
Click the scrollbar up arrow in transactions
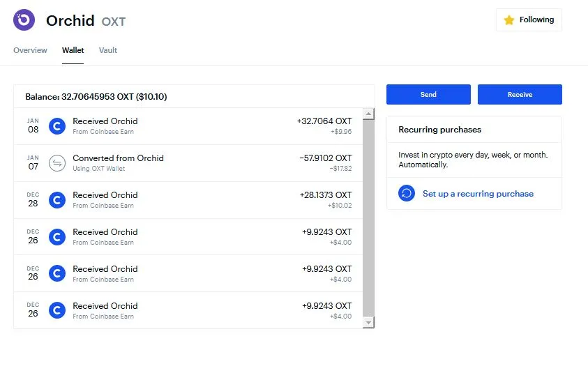pyautogui.click(x=368, y=114)
